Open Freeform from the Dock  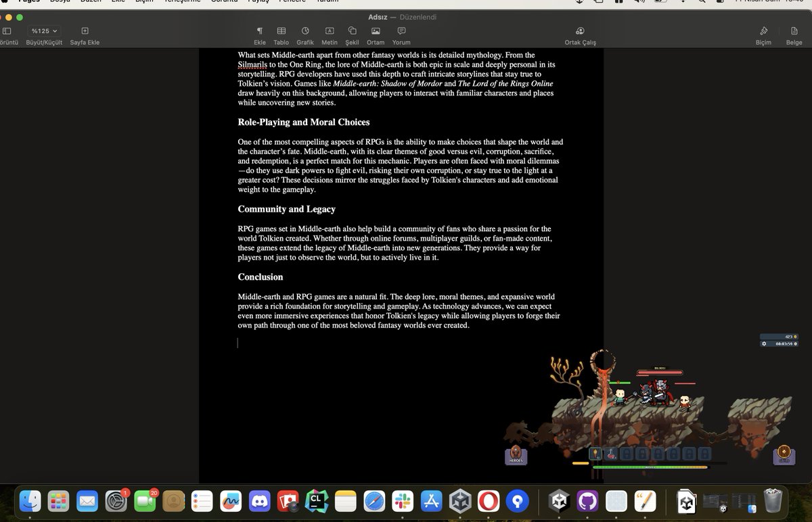231,501
